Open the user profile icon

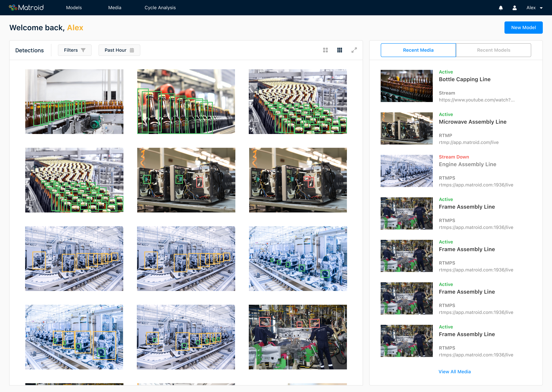tap(515, 8)
